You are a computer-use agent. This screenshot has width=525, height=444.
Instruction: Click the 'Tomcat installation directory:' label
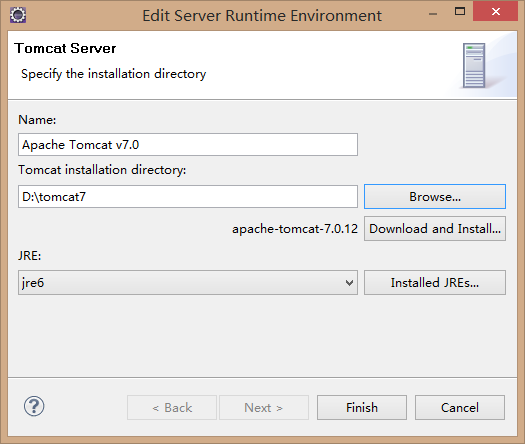click(x=102, y=170)
